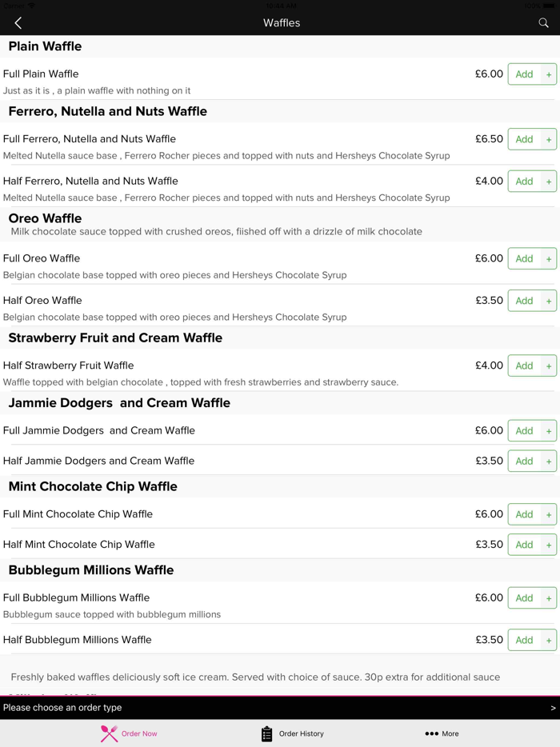Add Full Oreo Waffle to order
This screenshot has height=747, width=560.
click(532, 258)
